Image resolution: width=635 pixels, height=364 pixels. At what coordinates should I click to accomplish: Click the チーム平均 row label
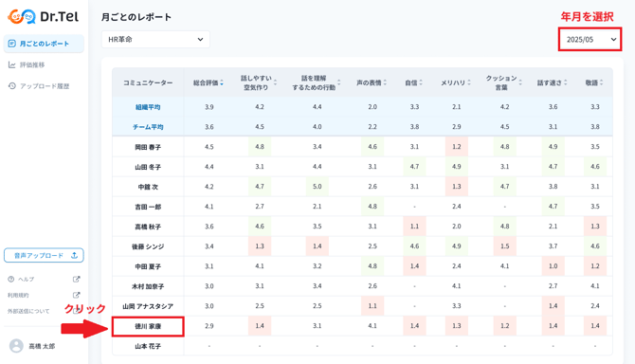pyautogui.click(x=148, y=127)
